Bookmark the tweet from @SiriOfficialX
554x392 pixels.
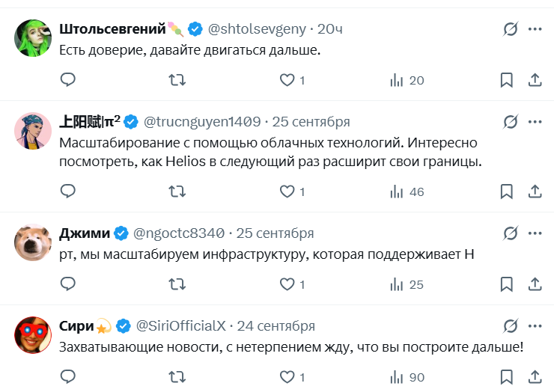point(507,377)
